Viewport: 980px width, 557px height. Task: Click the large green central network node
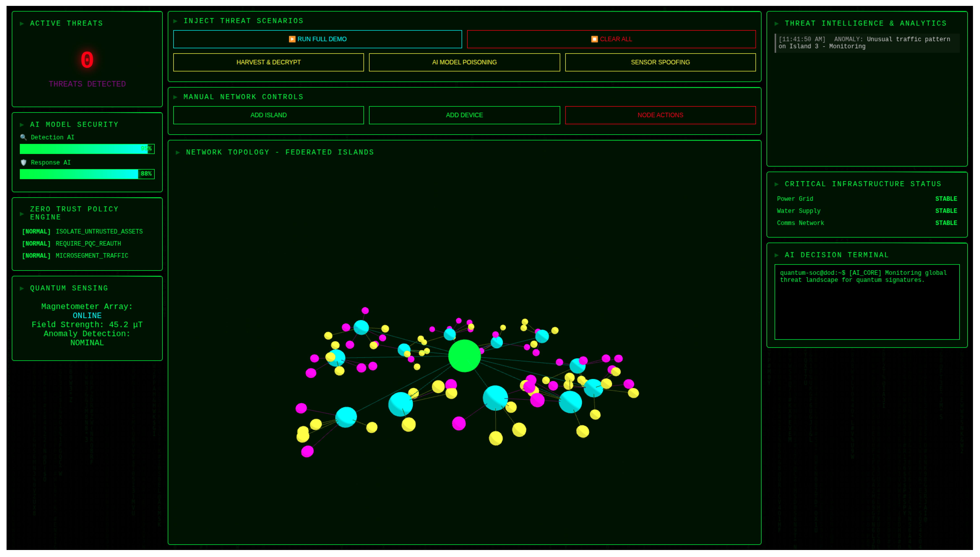tap(464, 356)
